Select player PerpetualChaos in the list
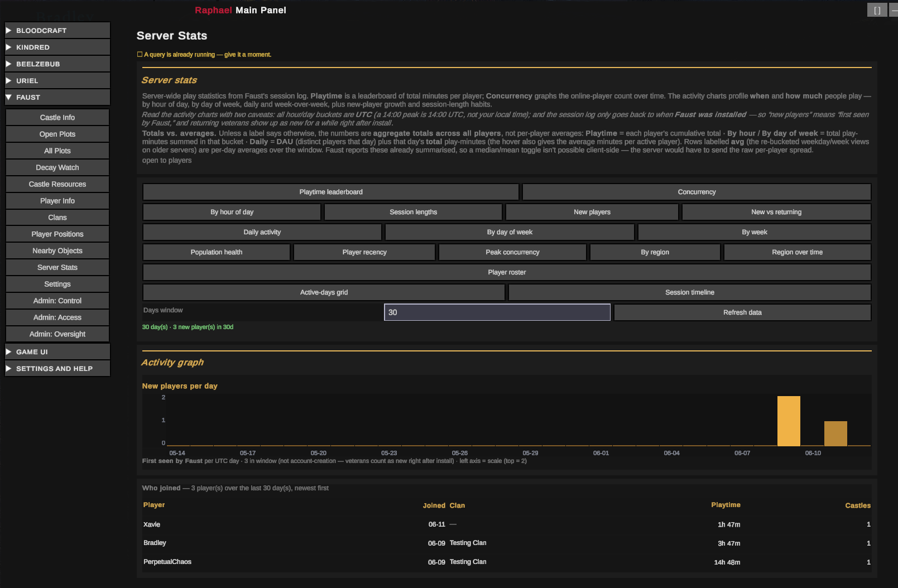898x588 pixels. pyautogui.click(x=167, y=562)
